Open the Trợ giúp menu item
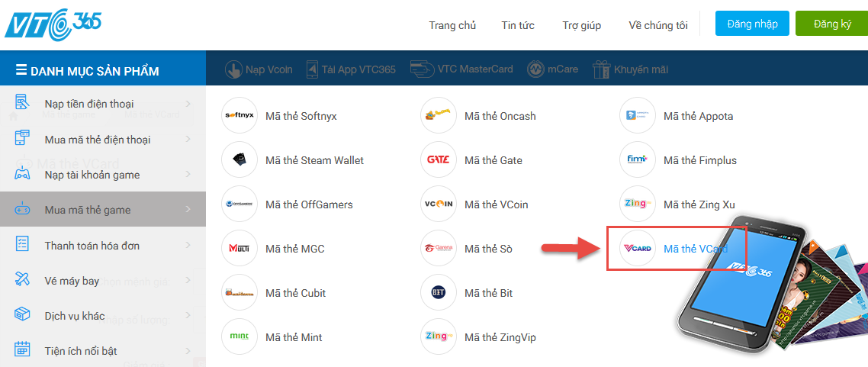 click(581, 25)
